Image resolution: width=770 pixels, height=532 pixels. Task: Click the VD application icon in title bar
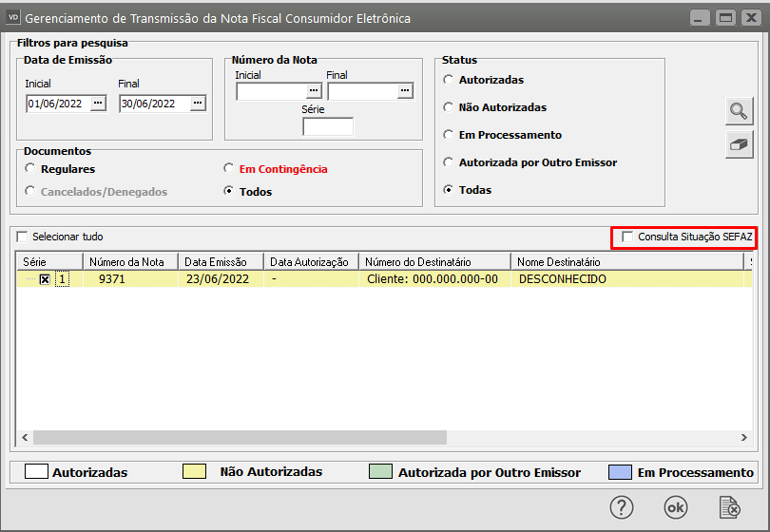coord(13,18)
